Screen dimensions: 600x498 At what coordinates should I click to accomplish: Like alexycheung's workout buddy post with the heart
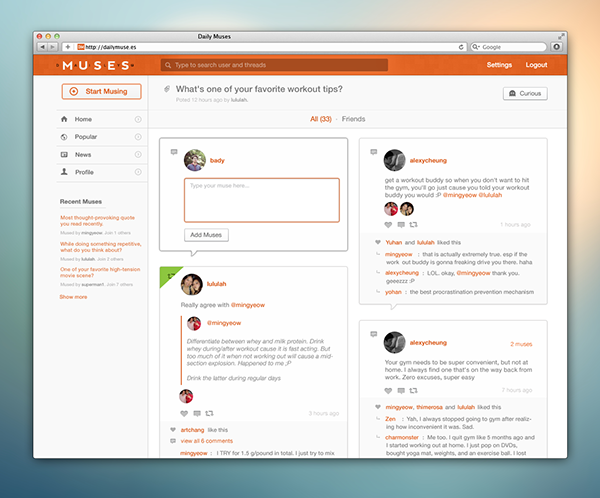[388, 225]
